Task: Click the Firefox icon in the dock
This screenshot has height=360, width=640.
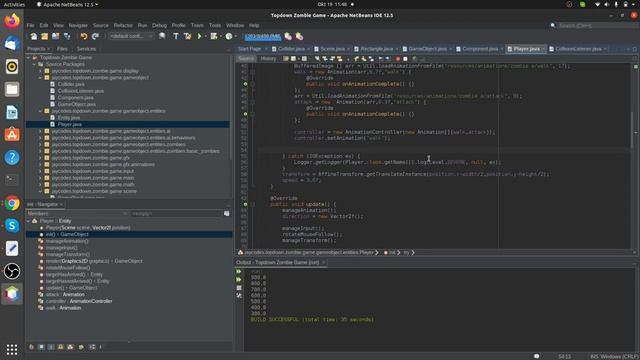Action: (12, 20)
